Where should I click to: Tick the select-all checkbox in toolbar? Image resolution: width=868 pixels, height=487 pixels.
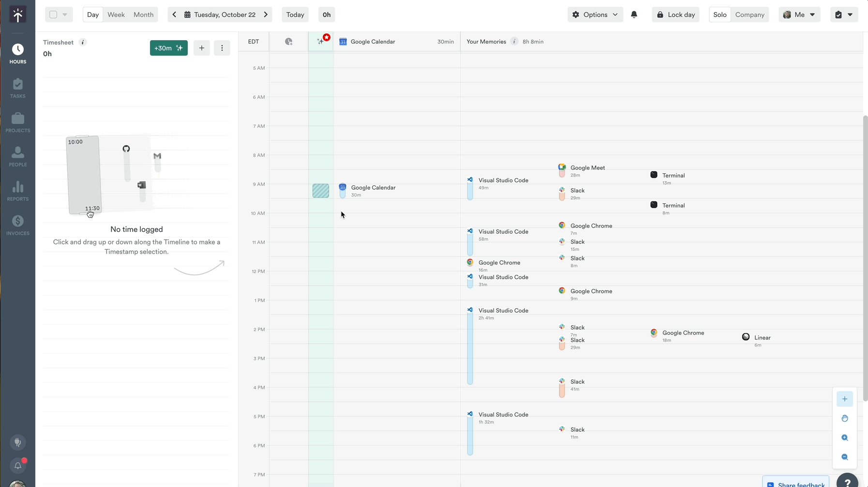(x=54, y=15)
